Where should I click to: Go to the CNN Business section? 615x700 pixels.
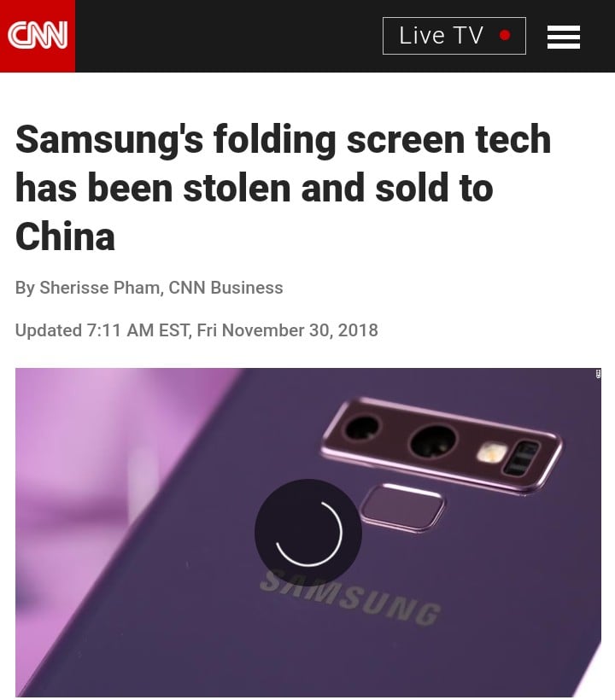(x=225, y=288)
